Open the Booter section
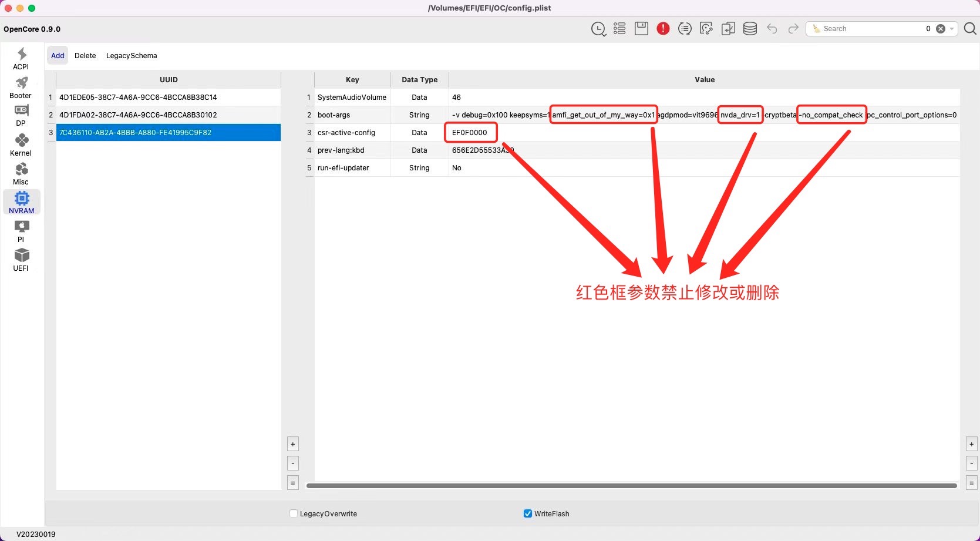This screenshot has height=541, width=980. click(21, 88)
